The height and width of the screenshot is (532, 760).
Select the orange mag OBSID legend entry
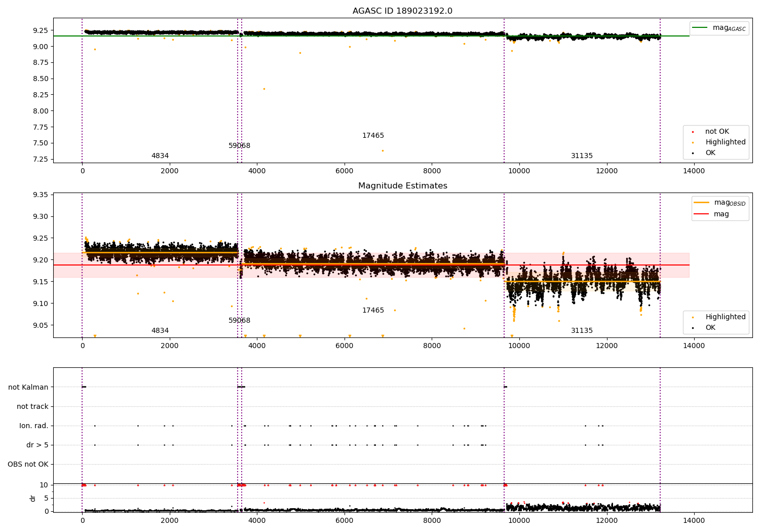[719, 203]
